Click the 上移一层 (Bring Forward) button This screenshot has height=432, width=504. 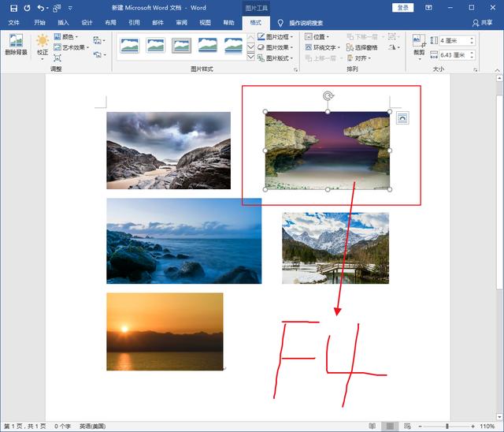point(323,58)
